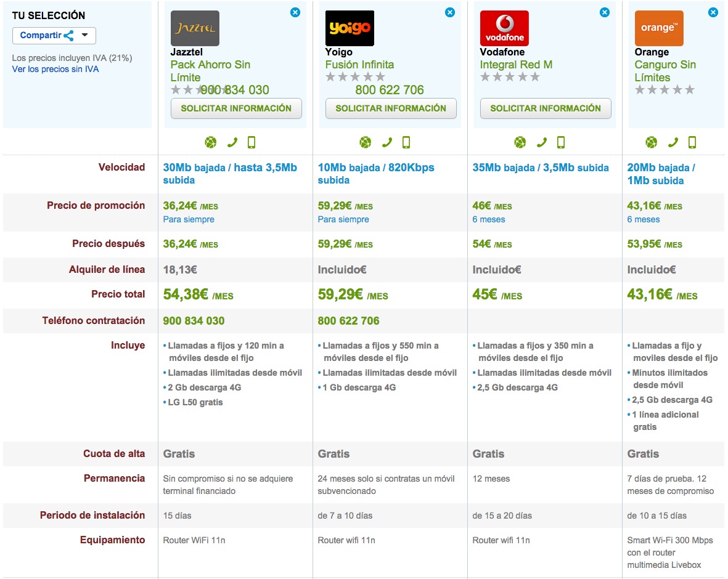Click Yoigo contract phone '800 622 706' row
This screenshot has height=579, width=728.
click(x=348, y=321)
